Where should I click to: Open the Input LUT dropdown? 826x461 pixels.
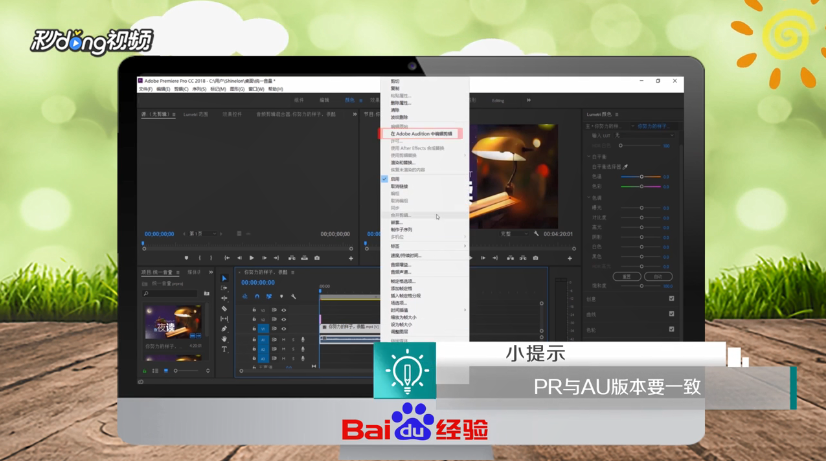(644, 135)
